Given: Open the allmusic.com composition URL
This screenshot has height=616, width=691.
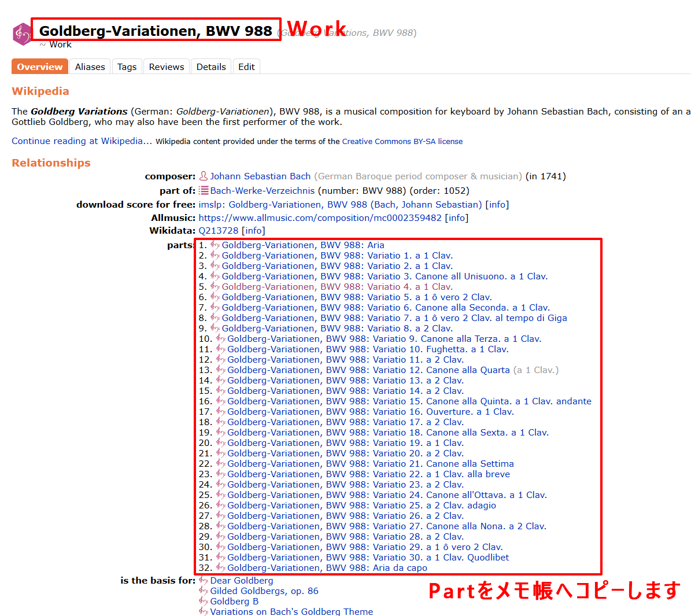Looking at the screenshot, I should coord(320,218).
